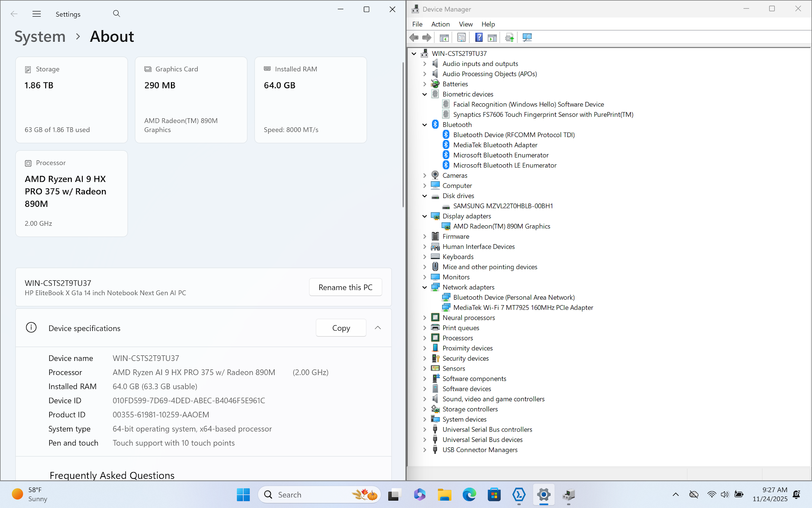This screenshot has width=812, height=508.
Task: Open Microsoft Edge from the taskbar
Action: click(469, 494)
